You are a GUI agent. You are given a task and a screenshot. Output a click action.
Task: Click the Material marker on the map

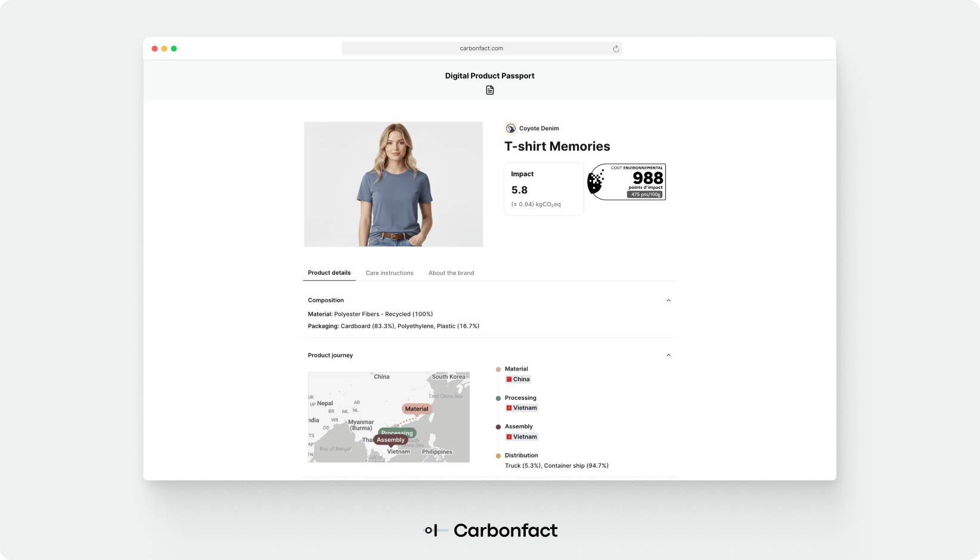coord(416,409)
